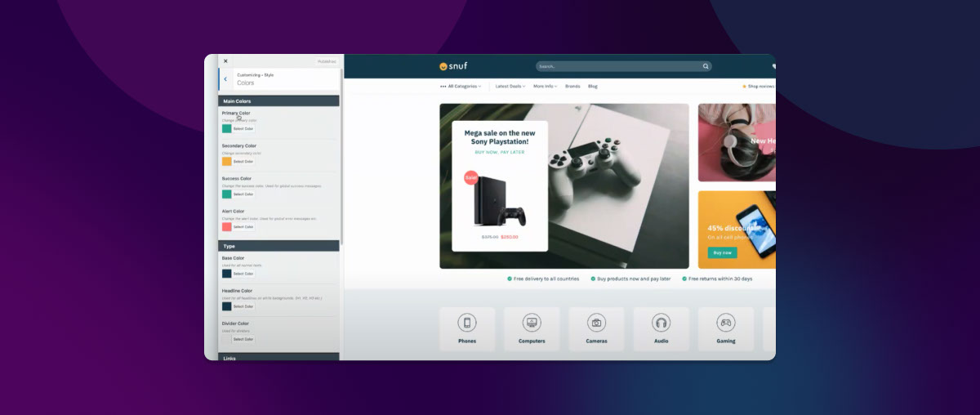The width and height of the screenshot is (980, 415).
Task: Click the Audio category label
Action: point(661,341)
